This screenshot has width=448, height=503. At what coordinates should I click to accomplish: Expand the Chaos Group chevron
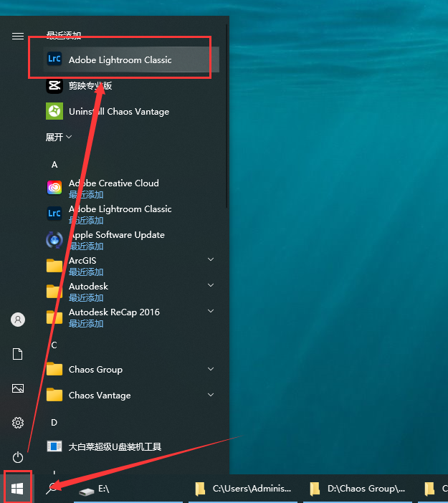coord(211,369)
